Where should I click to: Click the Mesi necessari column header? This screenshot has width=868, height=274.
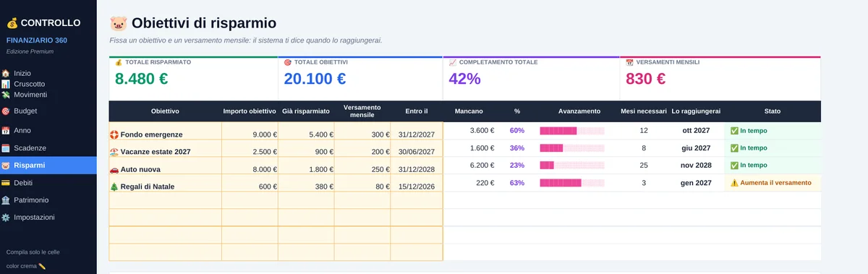pyautogui.click(x=644, y=111)
